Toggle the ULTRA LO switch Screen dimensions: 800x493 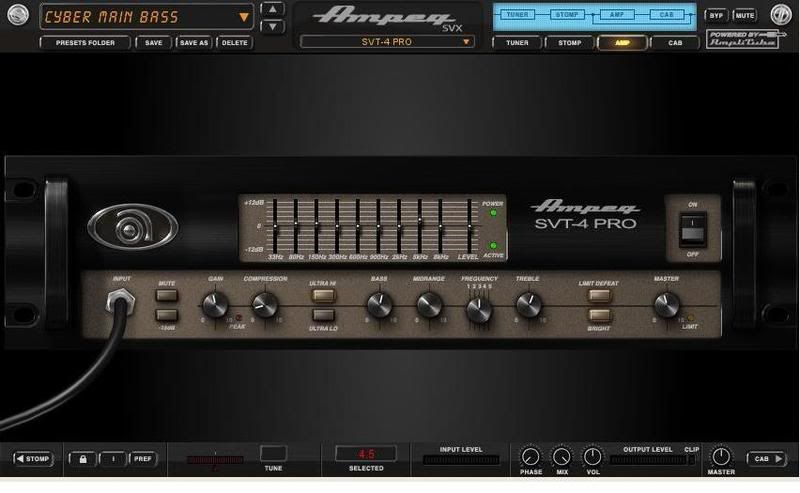323,315
